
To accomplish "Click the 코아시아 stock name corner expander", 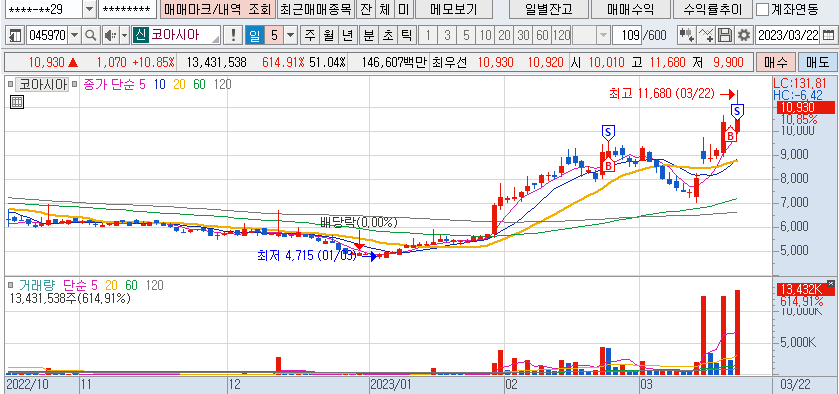I will click(x=216, y=39).
